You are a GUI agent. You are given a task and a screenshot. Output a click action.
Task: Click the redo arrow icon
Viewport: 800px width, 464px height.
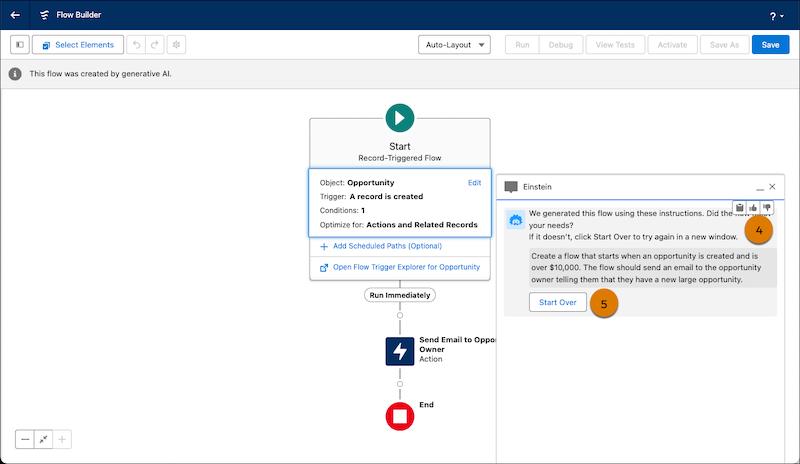point(157,45)
